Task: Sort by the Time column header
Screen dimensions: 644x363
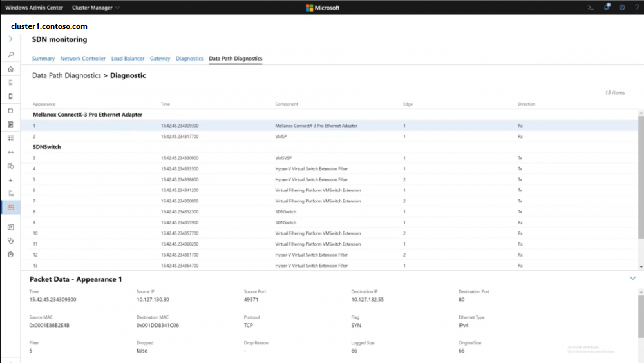Action: click(x=166, y=104)
